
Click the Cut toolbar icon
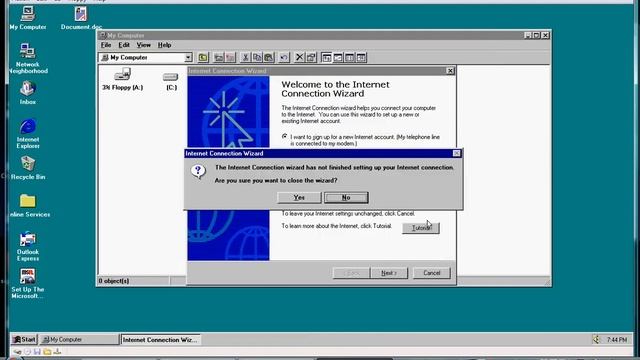tap(245, 58)
